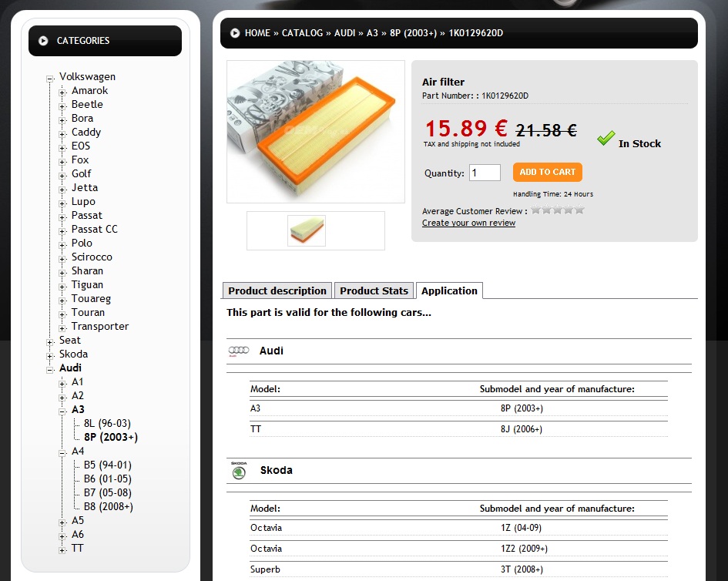Image resolution: width=728 pixels, height=581 pixels.
Task: Select 8P (2003+) in the tree
Action: point(111,438)
